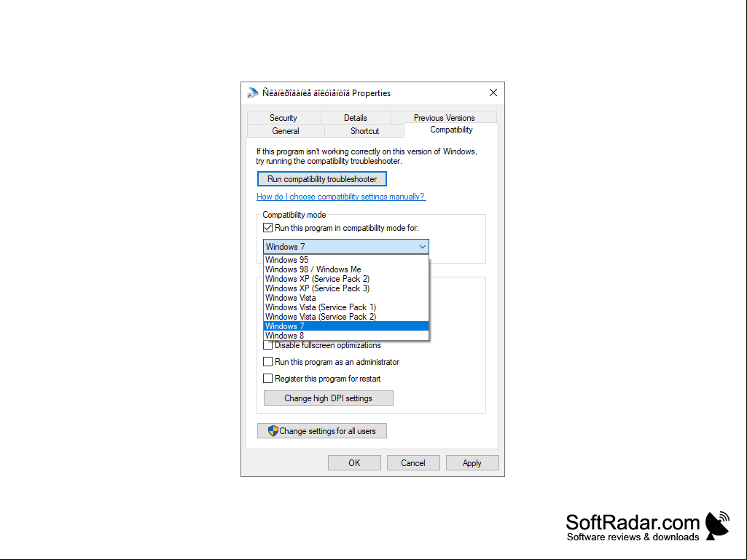The image size is (747, 560).
Task: Open the Shortcut tab
Action: coord(365,131)
